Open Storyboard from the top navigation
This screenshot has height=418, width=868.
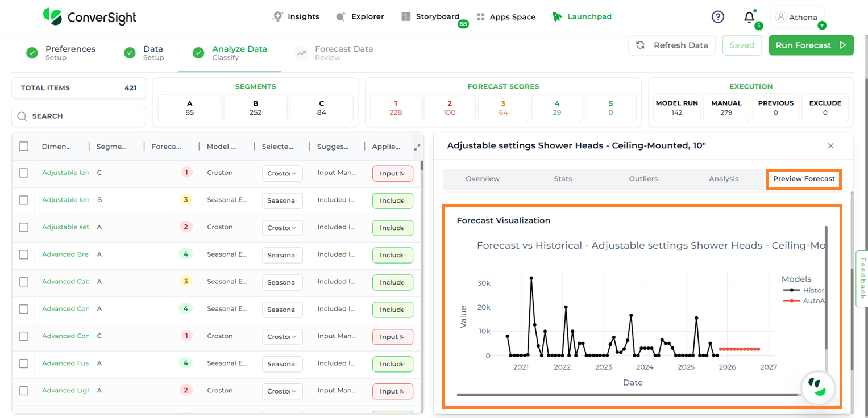point(430,17)
